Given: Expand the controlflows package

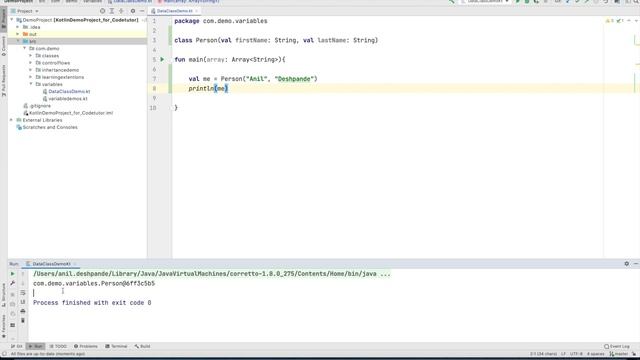Looking at the screenshot, I should [31, 63].
